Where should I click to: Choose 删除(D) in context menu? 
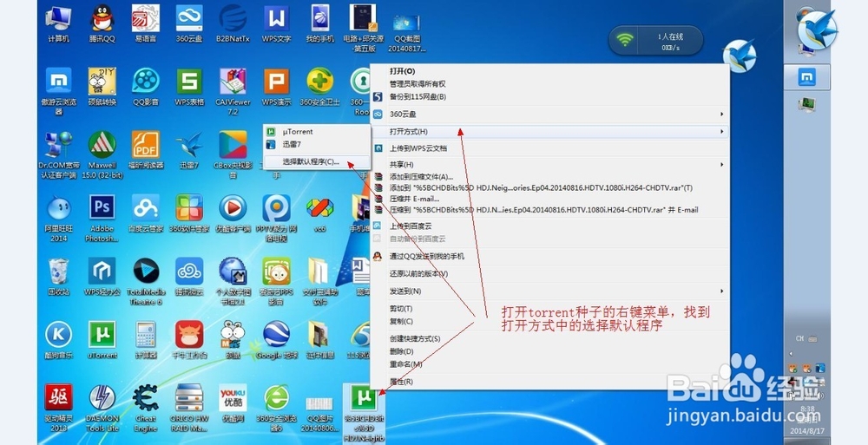click(549, 351)
